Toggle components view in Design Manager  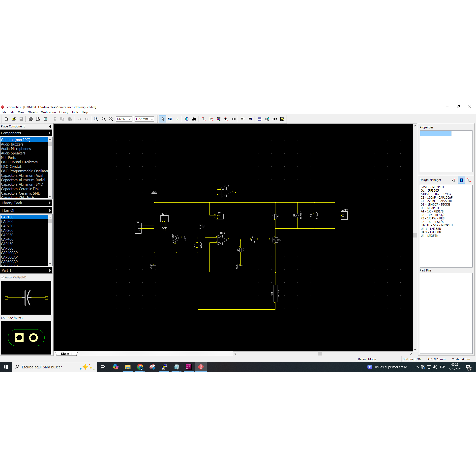point(461,180)
